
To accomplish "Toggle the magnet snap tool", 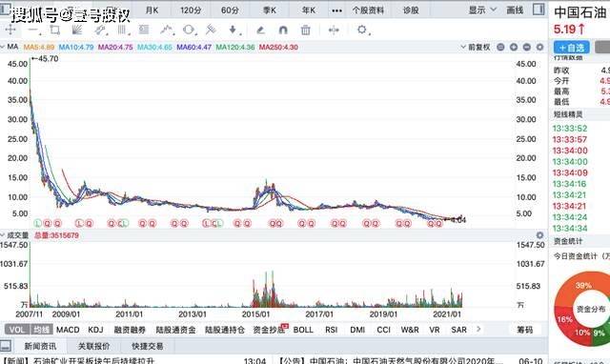I will point(283,30).
